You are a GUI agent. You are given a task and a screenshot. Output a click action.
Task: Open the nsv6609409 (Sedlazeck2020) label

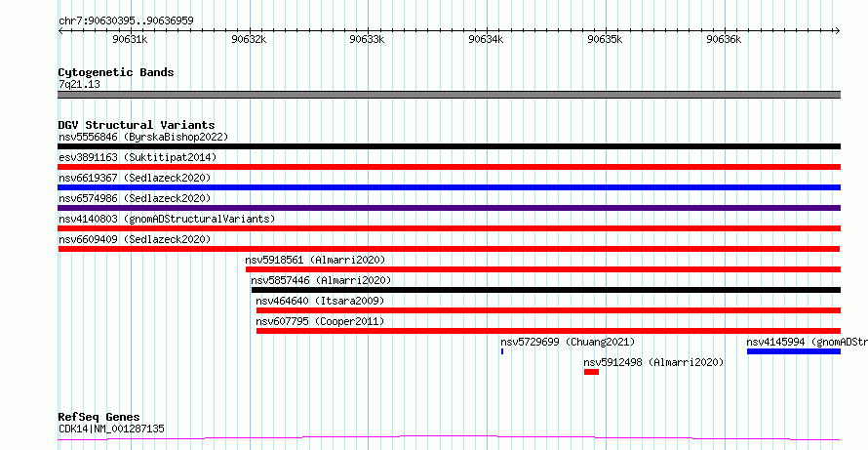tap(135, 239)
